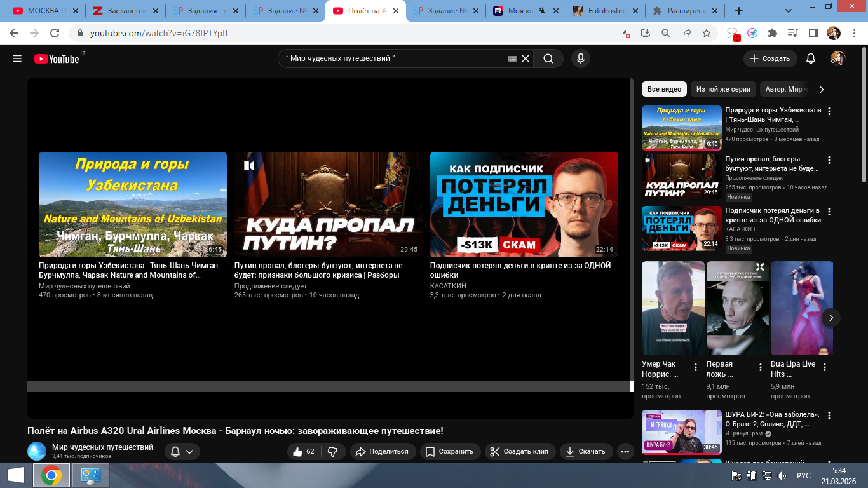Image resolution: width=868 pixels, height=488 pixels.
Task: Expand subscription notification bell dropdown
Action: pos(182,452)
